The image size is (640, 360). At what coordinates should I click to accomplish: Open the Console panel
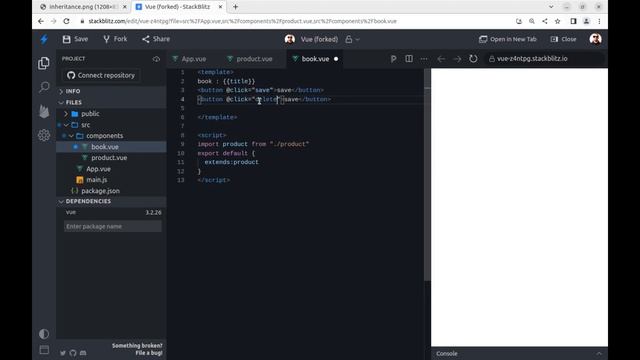447,354
